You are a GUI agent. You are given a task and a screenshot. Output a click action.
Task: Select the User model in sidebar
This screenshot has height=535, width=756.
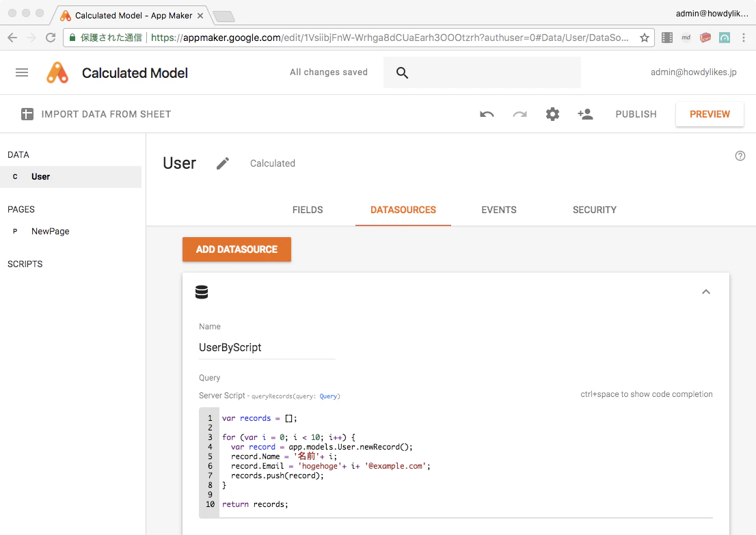point(71,177)
